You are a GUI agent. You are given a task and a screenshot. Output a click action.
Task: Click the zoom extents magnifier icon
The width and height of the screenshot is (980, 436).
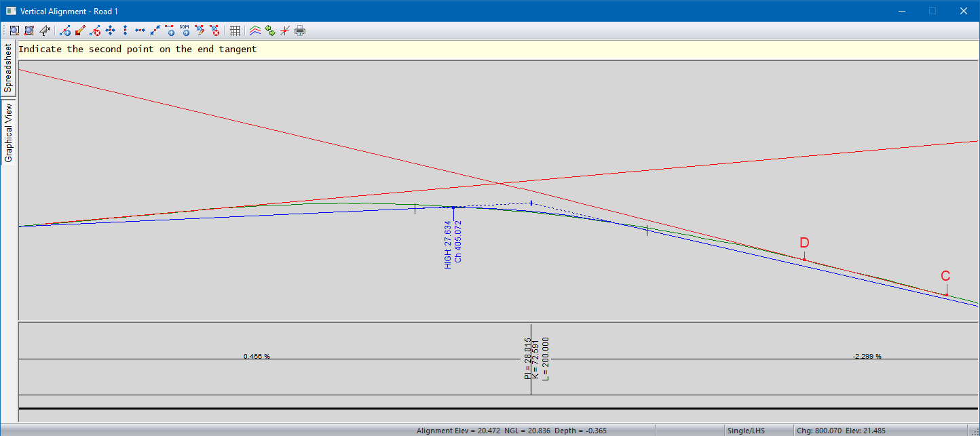point(14,31)
